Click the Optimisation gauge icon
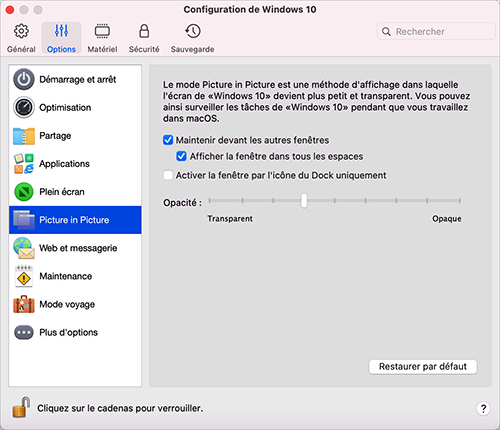 [24, 107]
